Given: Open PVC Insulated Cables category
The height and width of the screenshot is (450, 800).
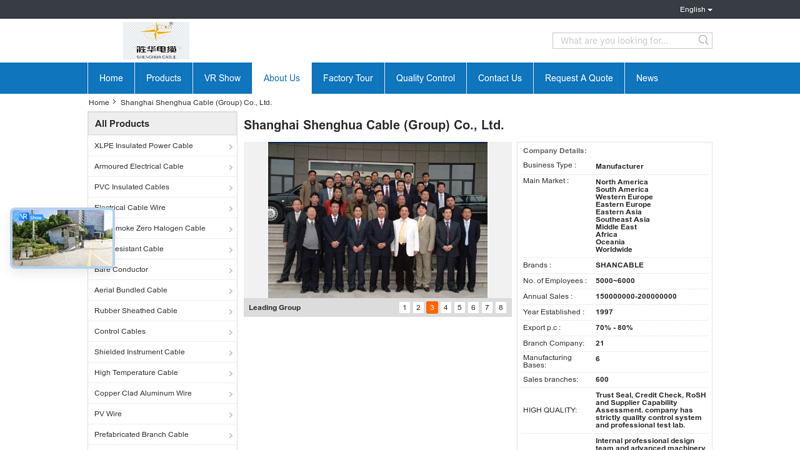Looking at the screenshot, I should [x=132, y=187].
